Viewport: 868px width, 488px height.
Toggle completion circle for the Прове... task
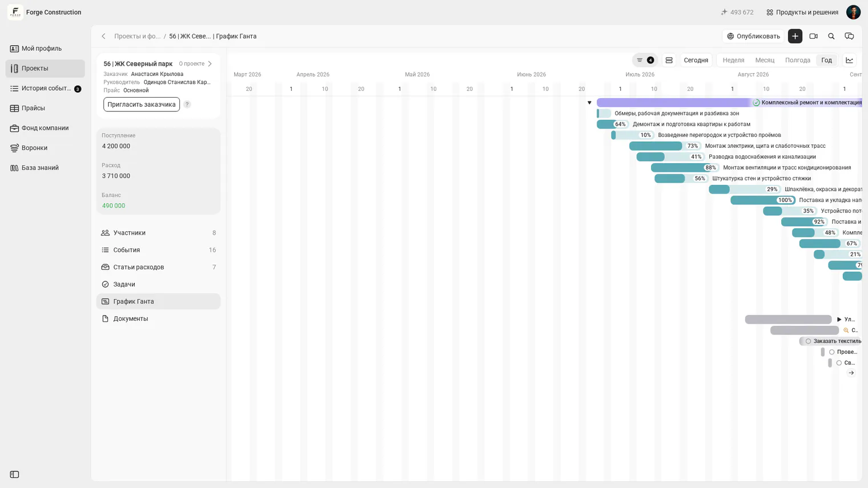(831, 352)
